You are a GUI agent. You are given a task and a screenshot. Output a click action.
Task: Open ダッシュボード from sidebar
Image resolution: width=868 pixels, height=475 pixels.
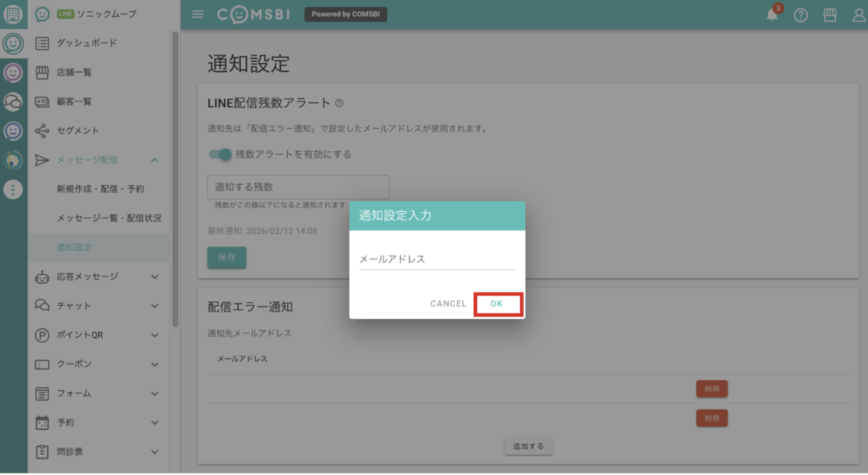click(87, 43)
